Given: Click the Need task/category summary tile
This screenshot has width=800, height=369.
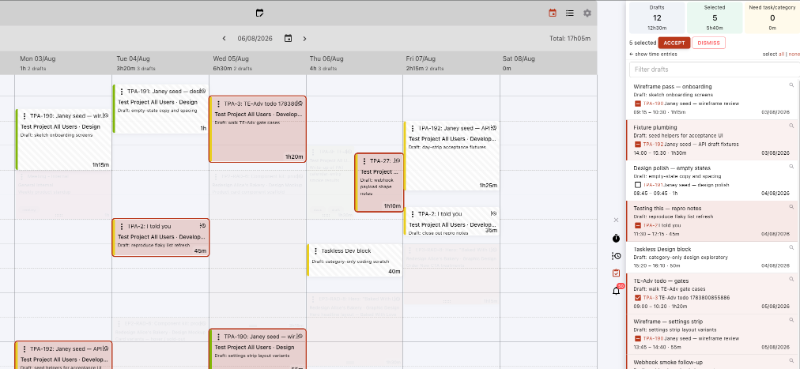Looking at the screenshot, I should [772, 17].
